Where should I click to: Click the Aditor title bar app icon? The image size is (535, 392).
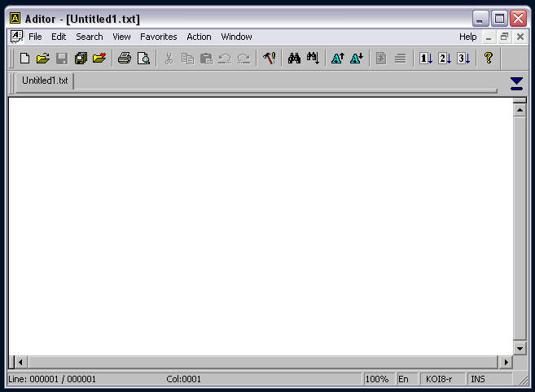click(15, 18)
